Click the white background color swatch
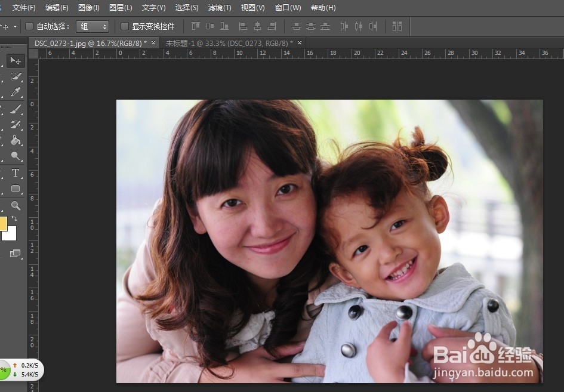Image resolution: width=564 pixels, height=392 pixels. 11,234
